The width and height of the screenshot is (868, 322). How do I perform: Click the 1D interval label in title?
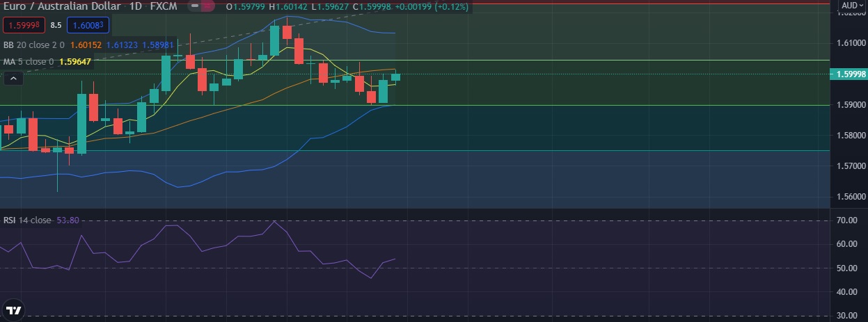point(134,7)
